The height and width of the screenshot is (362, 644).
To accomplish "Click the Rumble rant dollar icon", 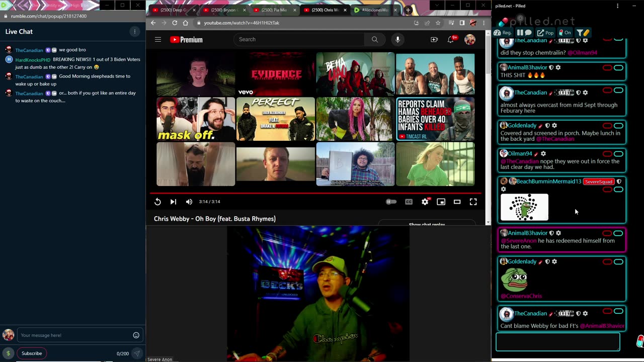I will (x=8, y=353).
